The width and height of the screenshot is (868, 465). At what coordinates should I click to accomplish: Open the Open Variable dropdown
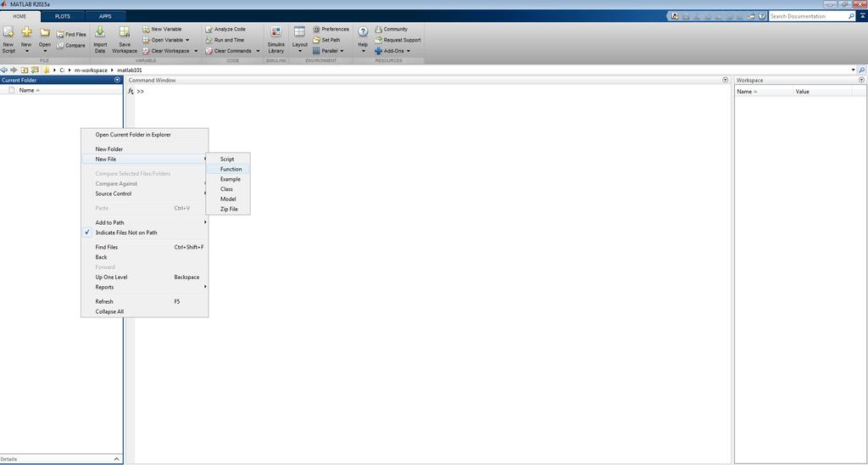(x=166, y=40)
